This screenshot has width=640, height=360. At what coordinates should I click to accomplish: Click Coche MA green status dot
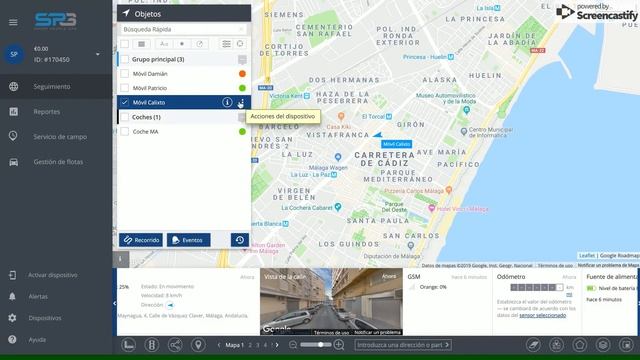pyautogui.click(x=242, y=131)
